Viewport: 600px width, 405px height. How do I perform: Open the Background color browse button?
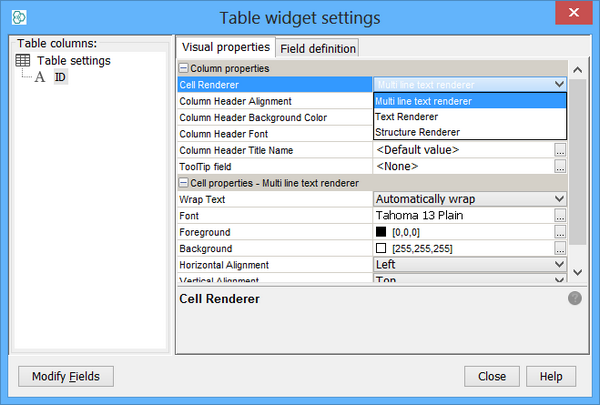click(x=560, y=248)
